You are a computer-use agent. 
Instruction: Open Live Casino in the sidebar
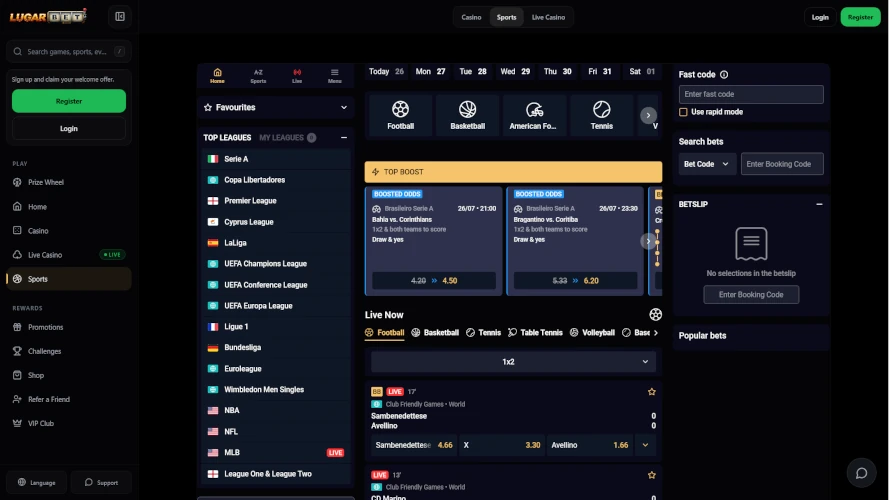coord(69,255)
